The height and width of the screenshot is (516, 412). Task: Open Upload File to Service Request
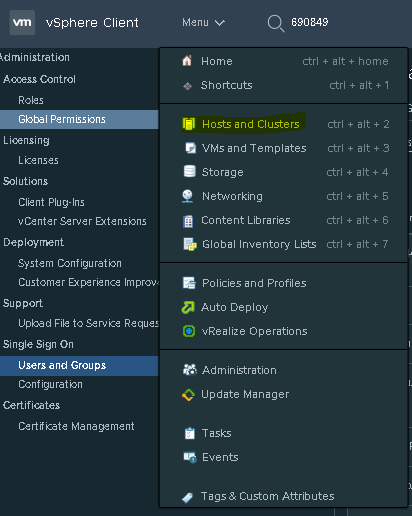click(88, 323)
